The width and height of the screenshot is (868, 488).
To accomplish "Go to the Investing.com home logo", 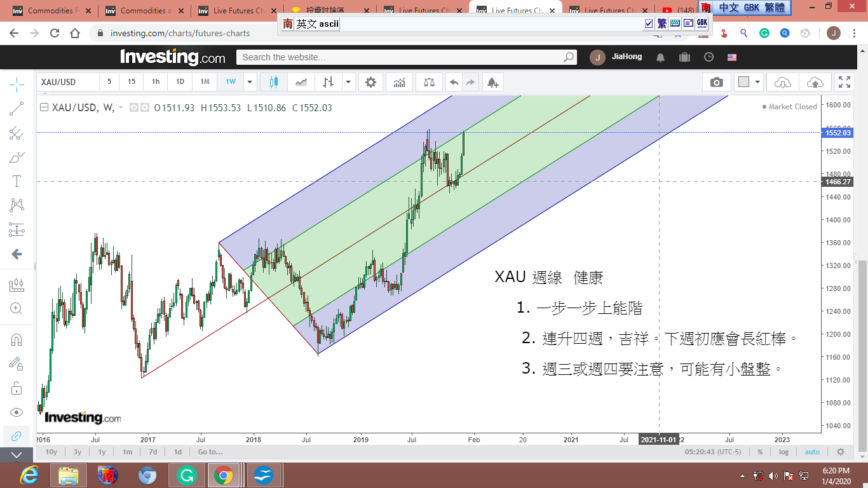I will click(173, 57).
